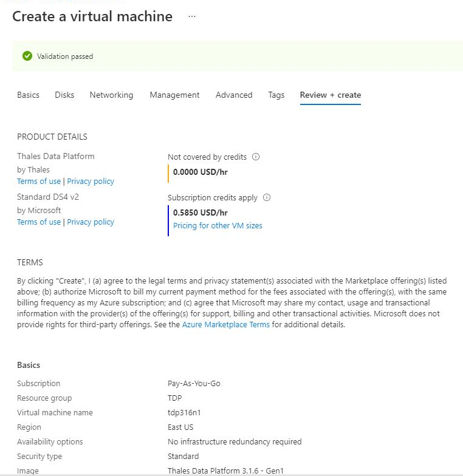Open Standard DS4 v2 Privacy policy link
This screenshot has width=463, height=476.
click(91, 222)
